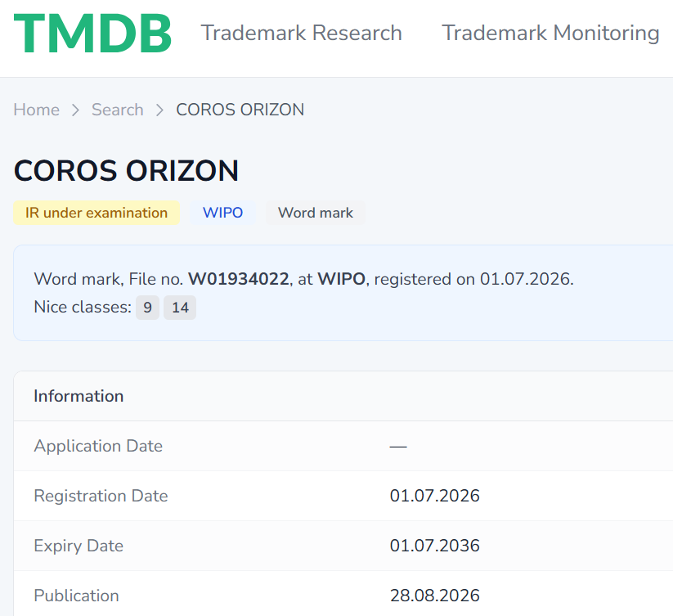Click the IR under examination badge
Viewport: 673px width, 616px height.
tap(96, 213)
